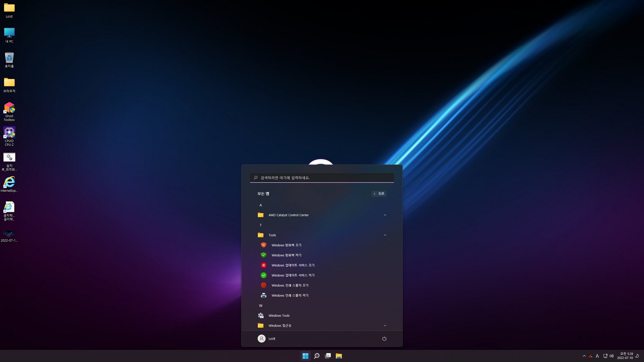Open the 2022-07-1 image file on desktop
The height and width of the screenshot is (362, 644).
tap(9, 235)
